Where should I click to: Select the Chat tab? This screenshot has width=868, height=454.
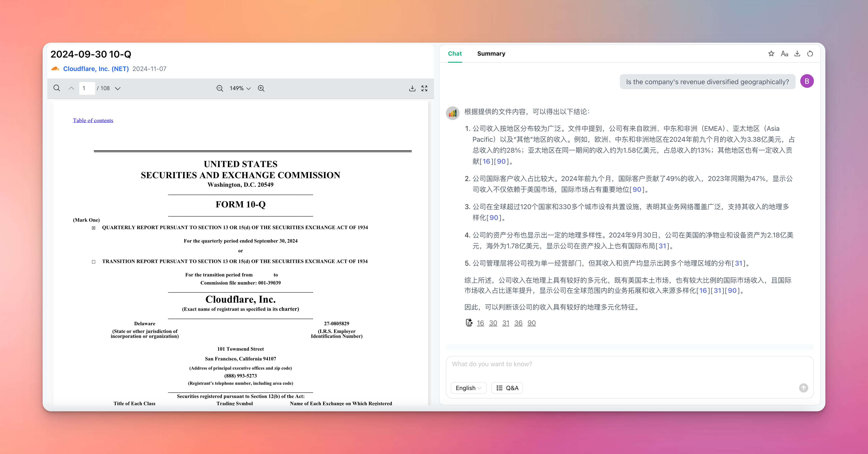point(455,54)
